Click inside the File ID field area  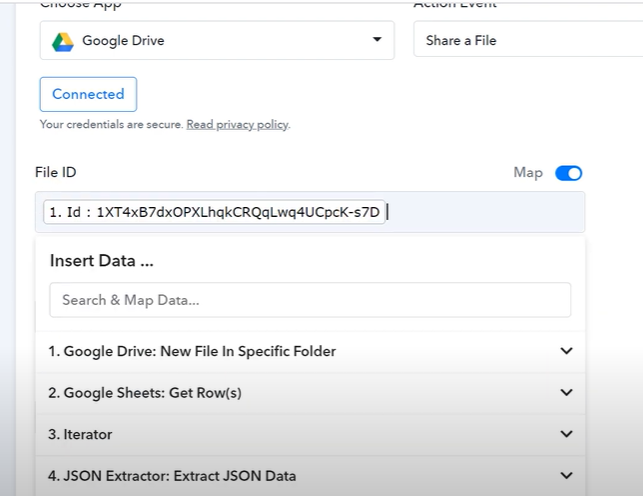310,212
